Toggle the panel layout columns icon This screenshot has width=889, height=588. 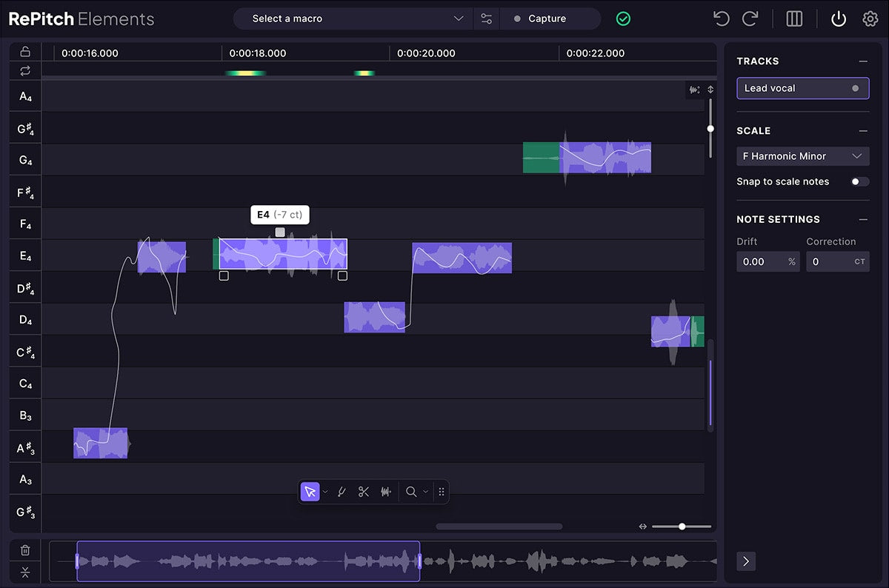pos(794,19)
